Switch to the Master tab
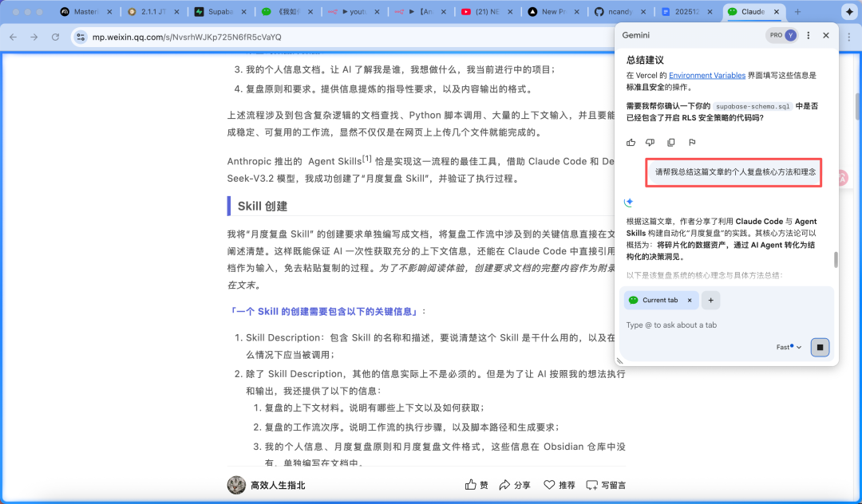The width and height of the screenshot is (862, 504). [x=85, y=11]
